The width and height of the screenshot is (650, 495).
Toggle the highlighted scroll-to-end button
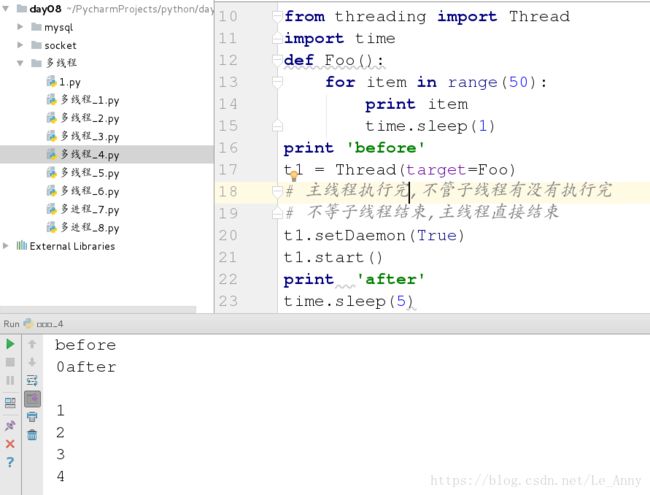(32, 398)
